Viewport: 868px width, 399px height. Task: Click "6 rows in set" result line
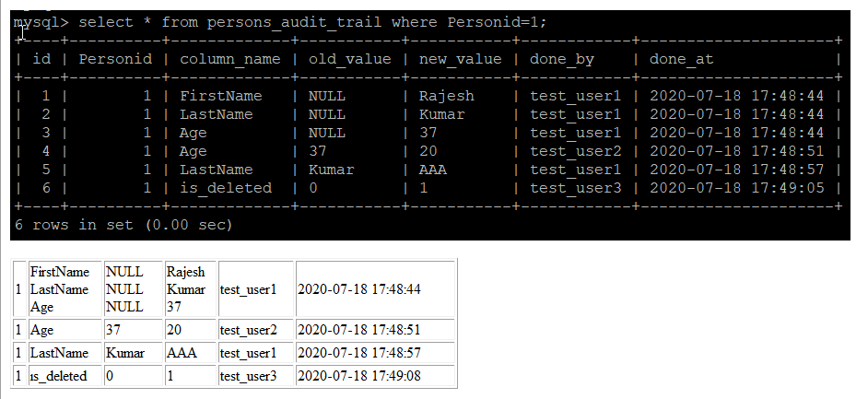coord(123,225)
